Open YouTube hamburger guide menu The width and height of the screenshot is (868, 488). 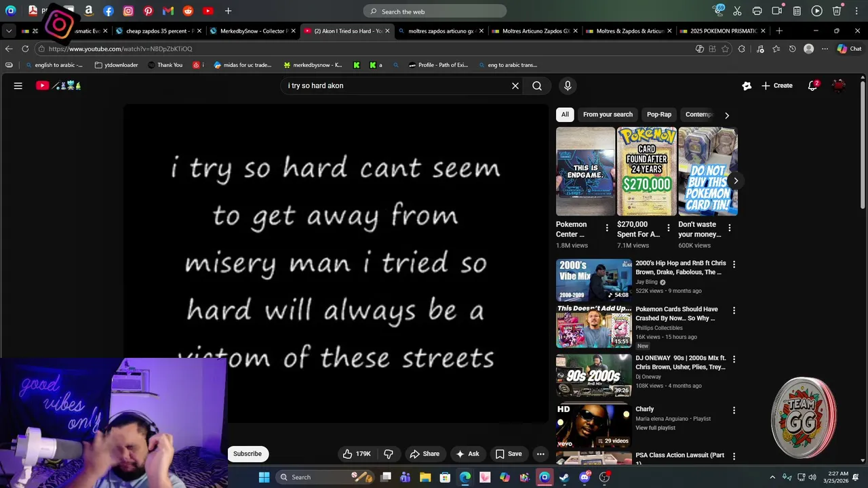18,85
